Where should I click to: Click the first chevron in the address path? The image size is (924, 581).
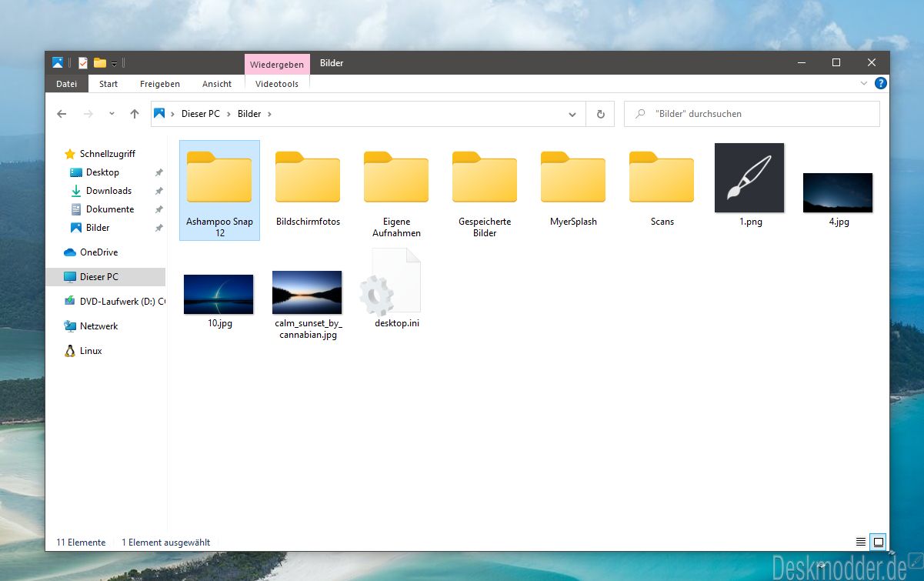point(172,114)
